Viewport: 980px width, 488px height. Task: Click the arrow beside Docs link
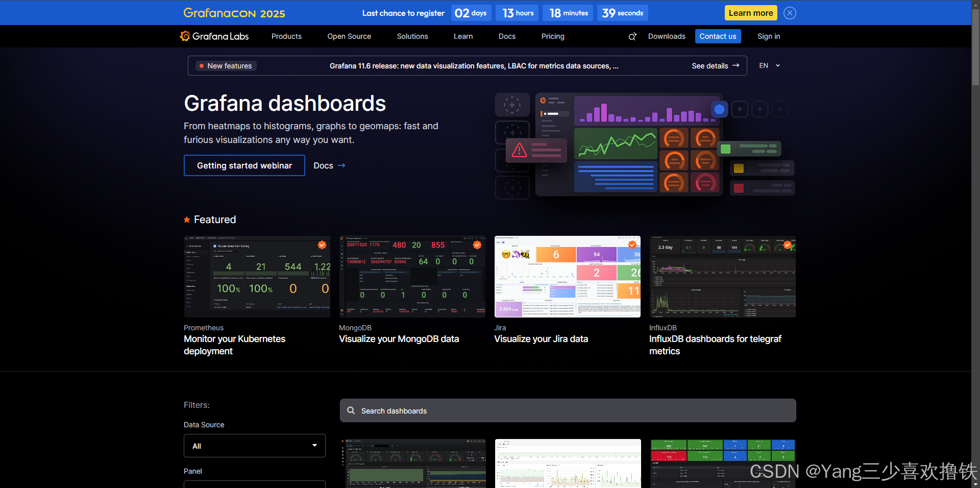341,165
